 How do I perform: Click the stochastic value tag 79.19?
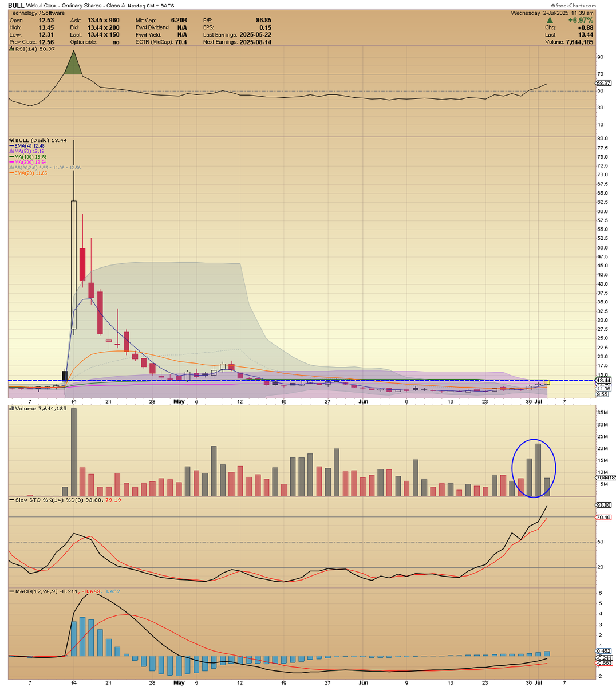(604, 518)
